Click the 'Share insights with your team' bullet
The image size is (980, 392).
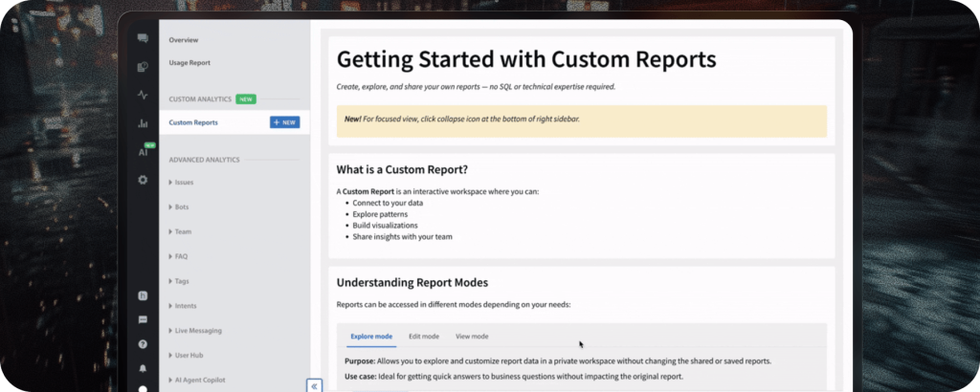click(402, 236)
